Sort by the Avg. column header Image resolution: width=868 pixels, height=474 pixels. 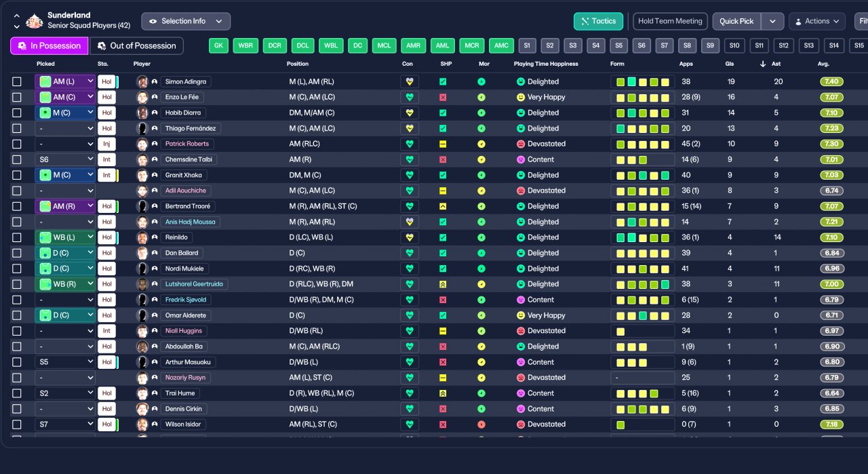click(824, 64)
